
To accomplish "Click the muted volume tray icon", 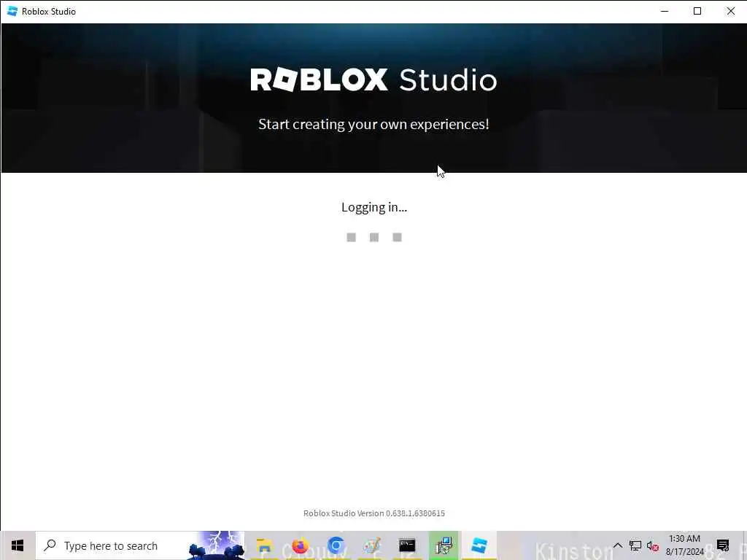I will pos(653,547).
